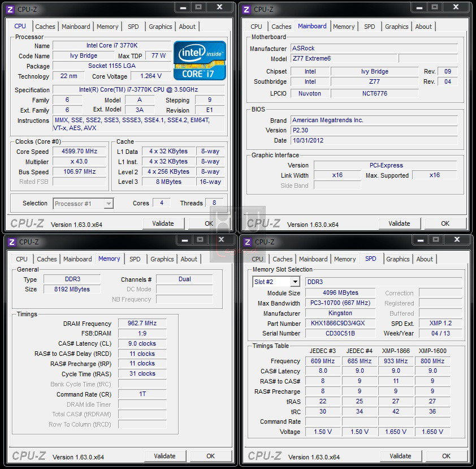Image resolution: width=476 pixels, height=469 pixels.
Task: Click the Max TDP value 77 W
Action: 158,55
